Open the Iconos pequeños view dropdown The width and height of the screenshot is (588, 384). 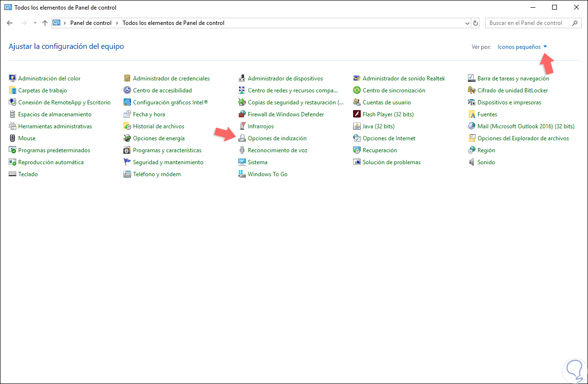[522, 47]
